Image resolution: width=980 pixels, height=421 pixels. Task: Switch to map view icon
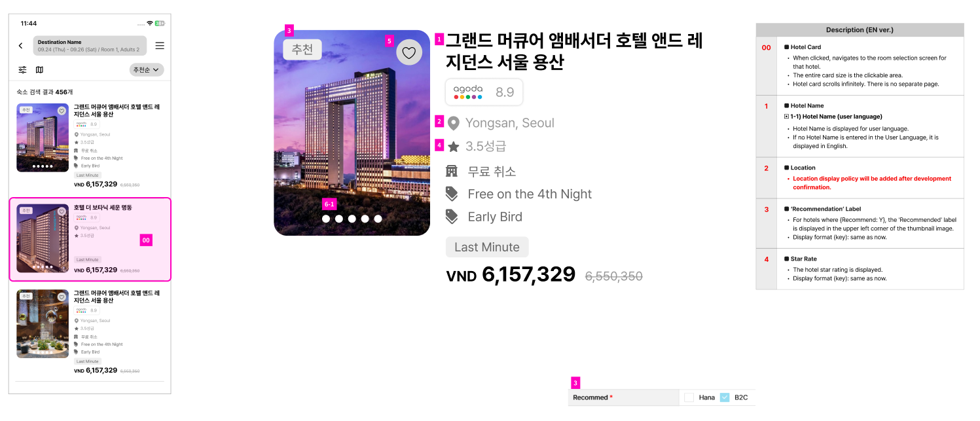coord(39,69)
